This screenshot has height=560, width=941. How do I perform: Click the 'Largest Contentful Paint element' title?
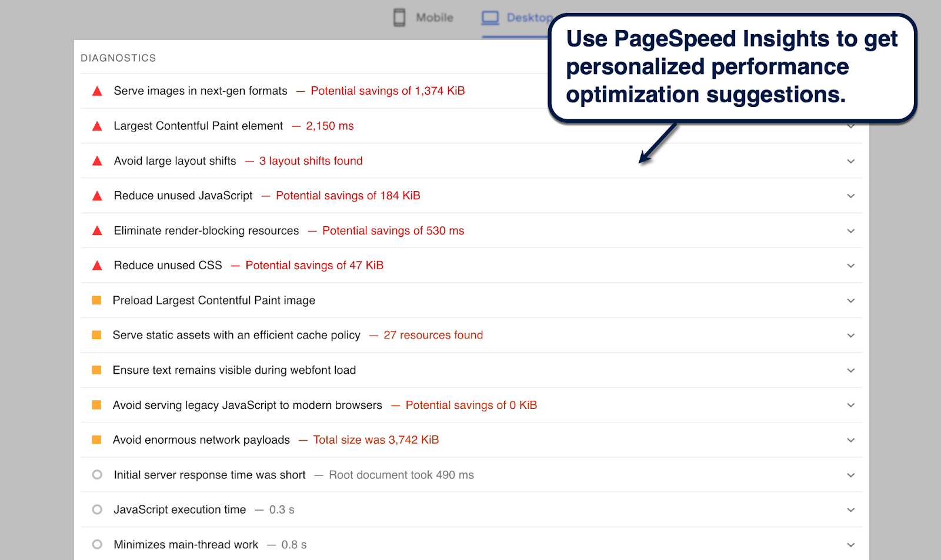pos(198,126)
